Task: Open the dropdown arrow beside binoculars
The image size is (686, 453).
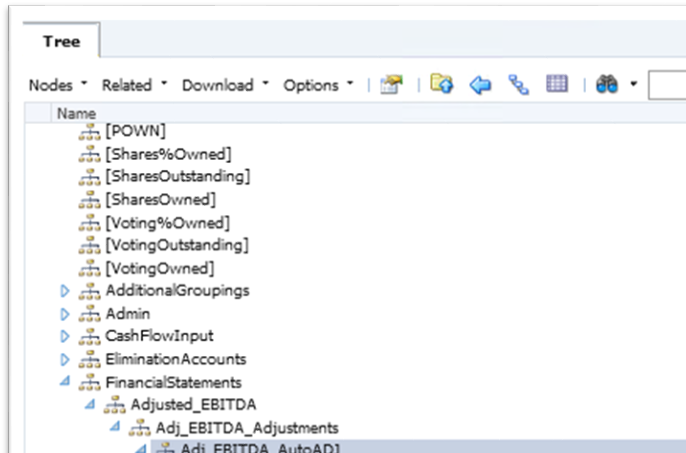Action: (633, 85)
